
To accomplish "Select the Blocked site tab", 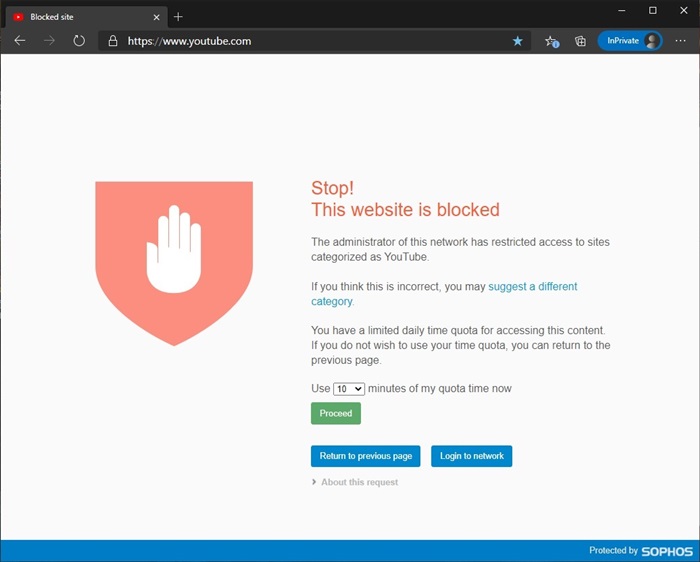I will pyautogui.click(x=86, y=17).
